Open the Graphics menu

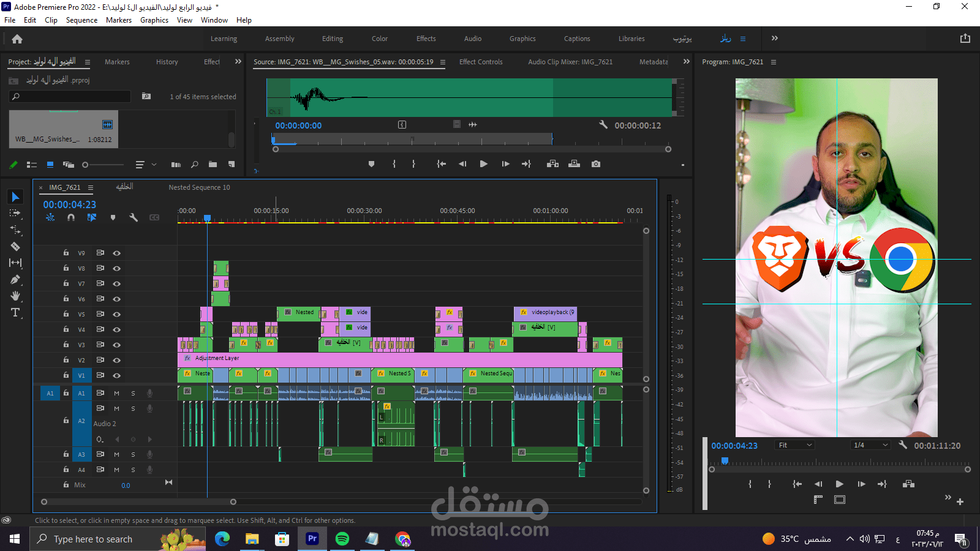[154, 20]
